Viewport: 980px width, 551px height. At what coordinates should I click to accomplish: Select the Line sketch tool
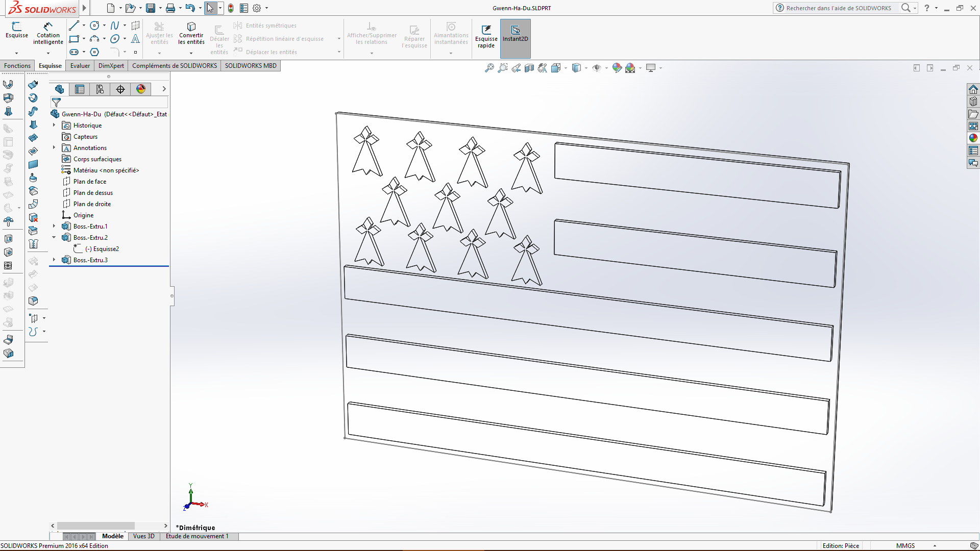coord(74,26)
